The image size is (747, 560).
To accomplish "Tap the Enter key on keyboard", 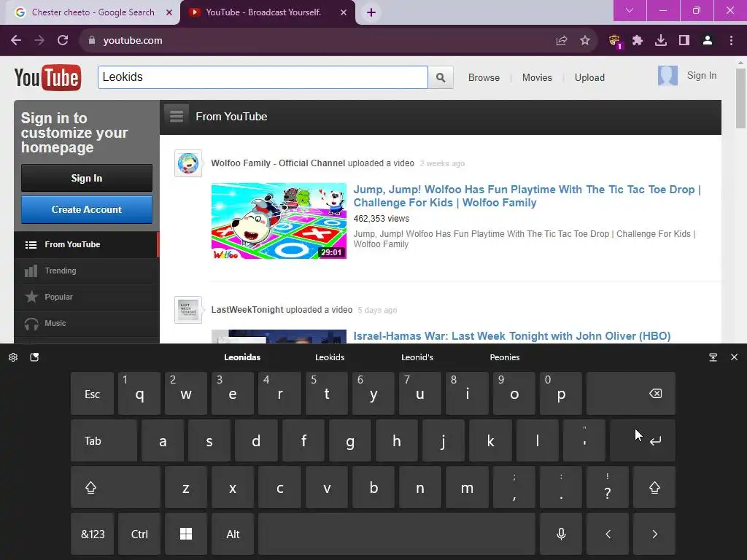I will pos(643,440).
